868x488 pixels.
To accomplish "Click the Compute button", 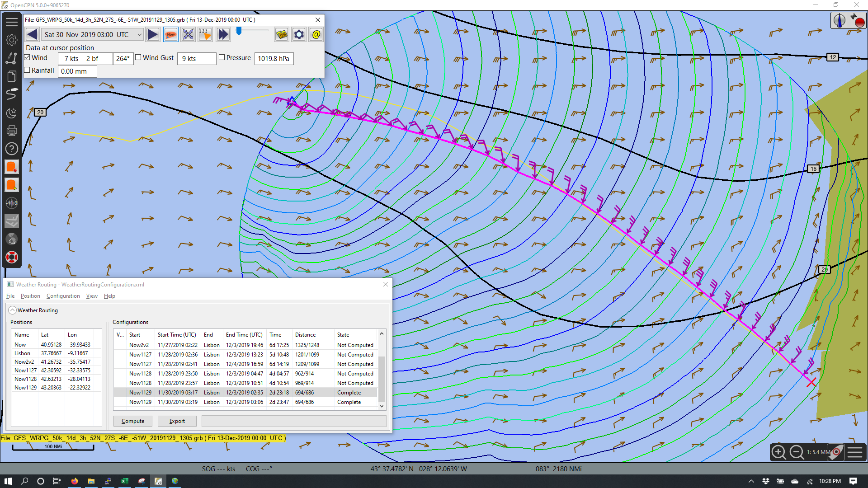I will (x=132, y=421).
